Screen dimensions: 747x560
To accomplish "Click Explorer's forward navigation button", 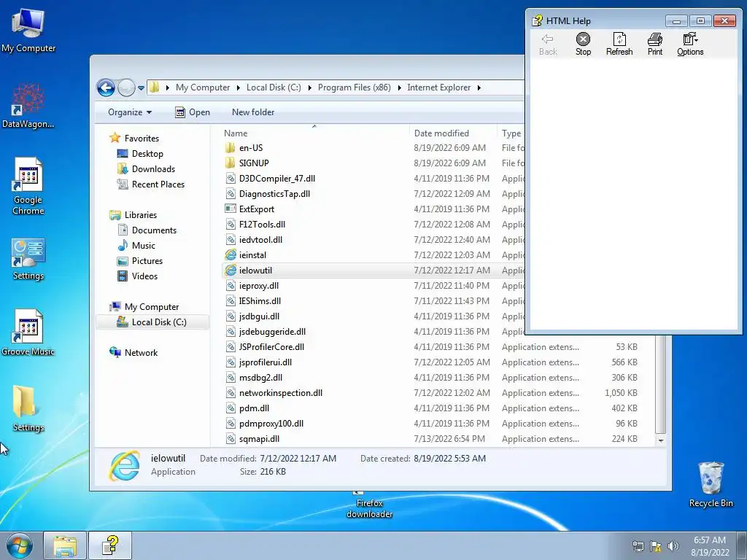I will click(x=126, y=87).
